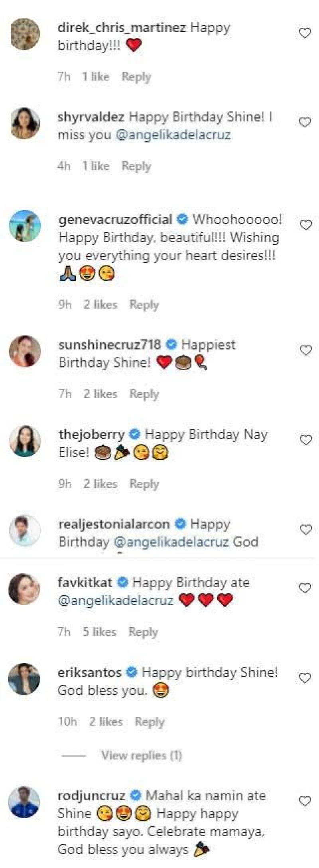Screen dimensions: 319x868
Task: Tap the heart next to realjestonialarcon's comment
Action: coord(305,530)
